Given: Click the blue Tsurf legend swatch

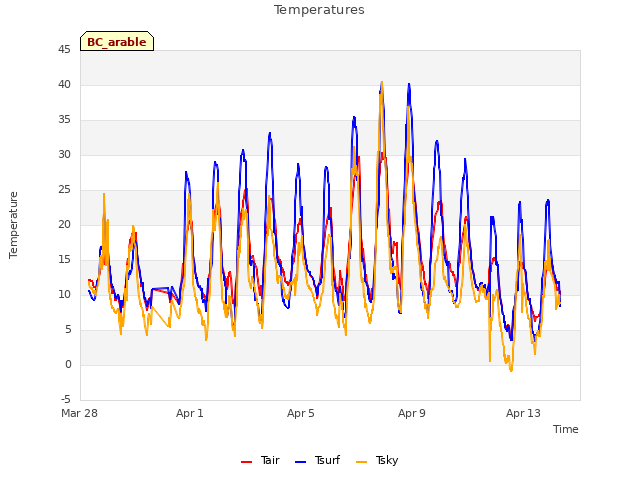Looking at the screenshot, I should (x=300, y=462).
